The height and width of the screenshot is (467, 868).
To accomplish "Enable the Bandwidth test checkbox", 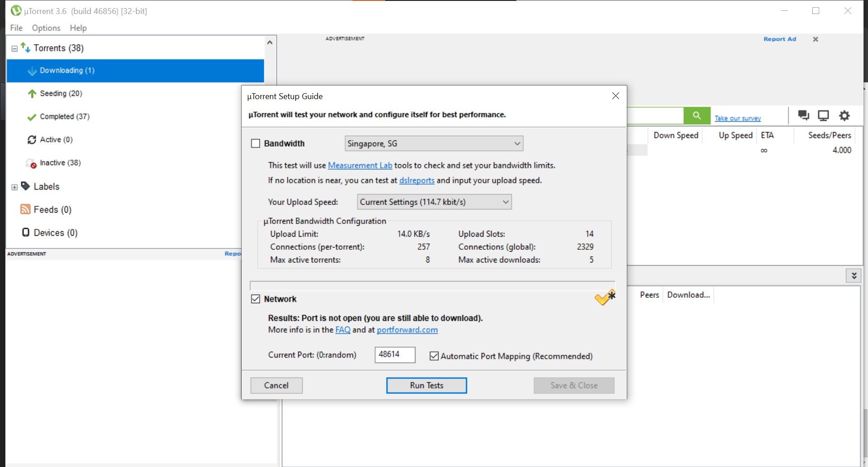I will [x=256, y=143].
